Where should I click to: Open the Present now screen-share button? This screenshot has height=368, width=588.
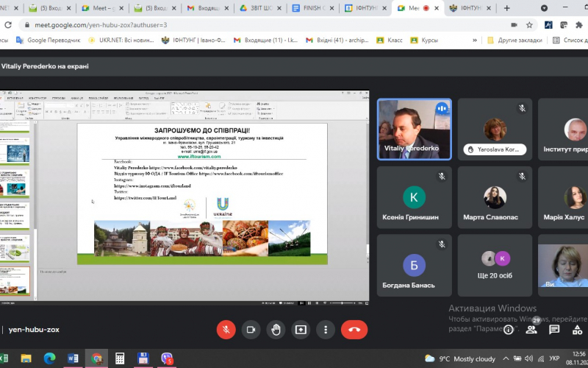pos(301,330)
